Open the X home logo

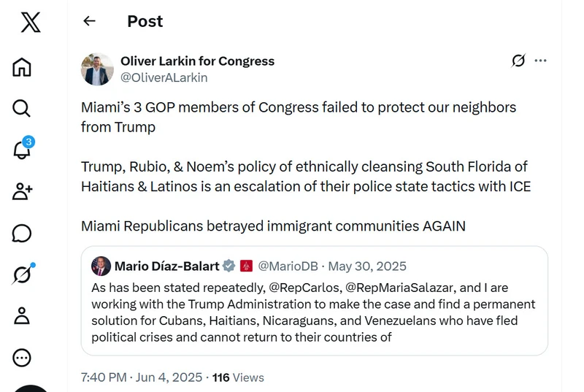31,23
